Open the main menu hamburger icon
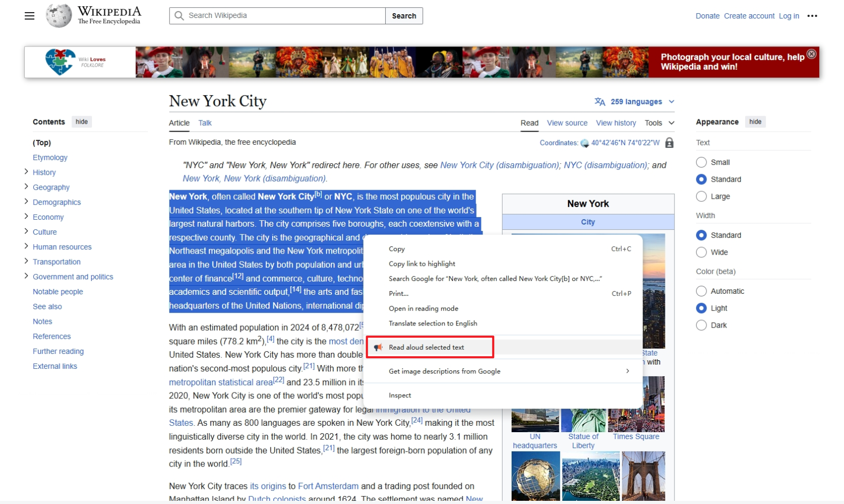Image resolution: width=844 pixels, height=504 pixels. pyautogui.click(x=30, y=16)
